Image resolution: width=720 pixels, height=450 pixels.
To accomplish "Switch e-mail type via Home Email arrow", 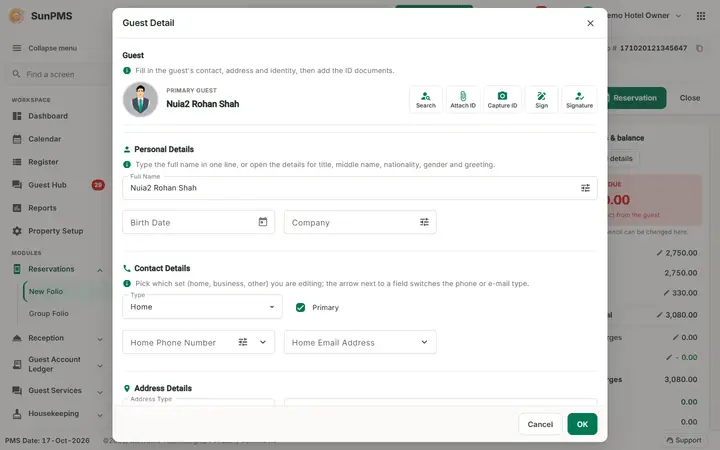I will [424, 342].
